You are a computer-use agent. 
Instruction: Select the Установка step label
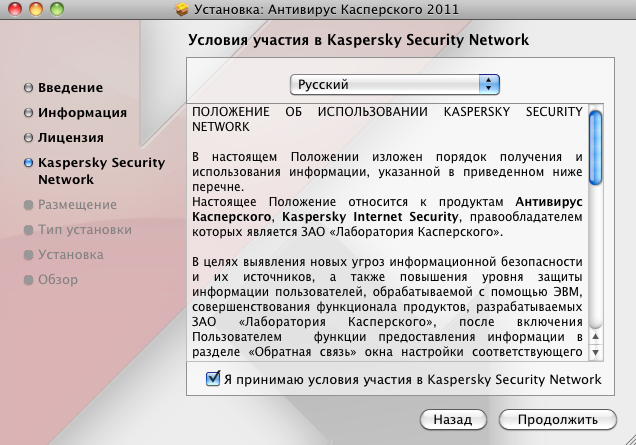click(71, 255)
